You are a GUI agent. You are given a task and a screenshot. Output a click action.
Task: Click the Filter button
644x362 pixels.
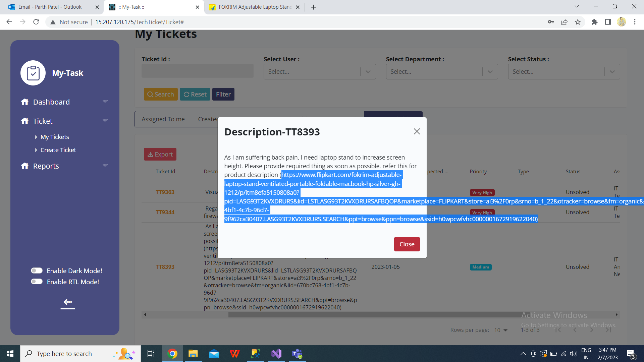point(223,94)
